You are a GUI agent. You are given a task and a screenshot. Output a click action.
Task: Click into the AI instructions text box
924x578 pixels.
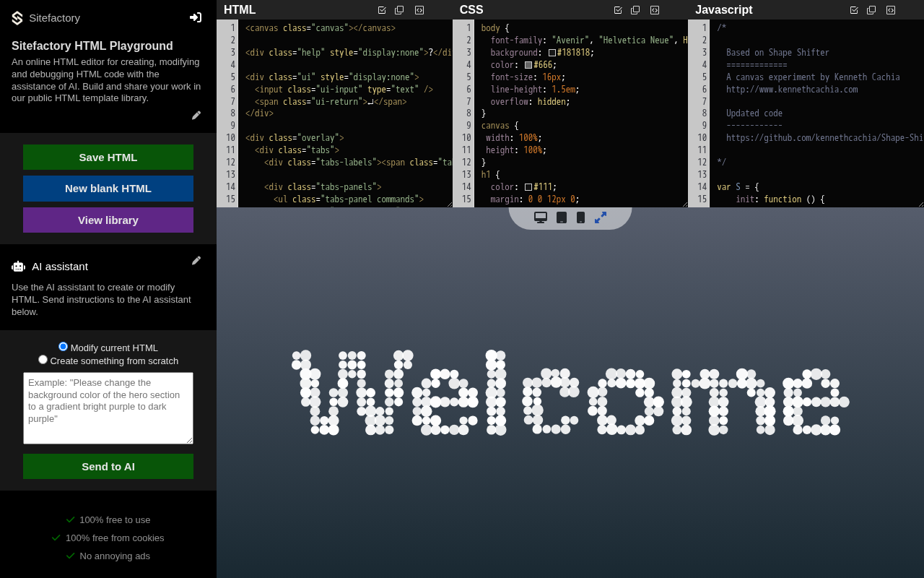coord(108,408)
